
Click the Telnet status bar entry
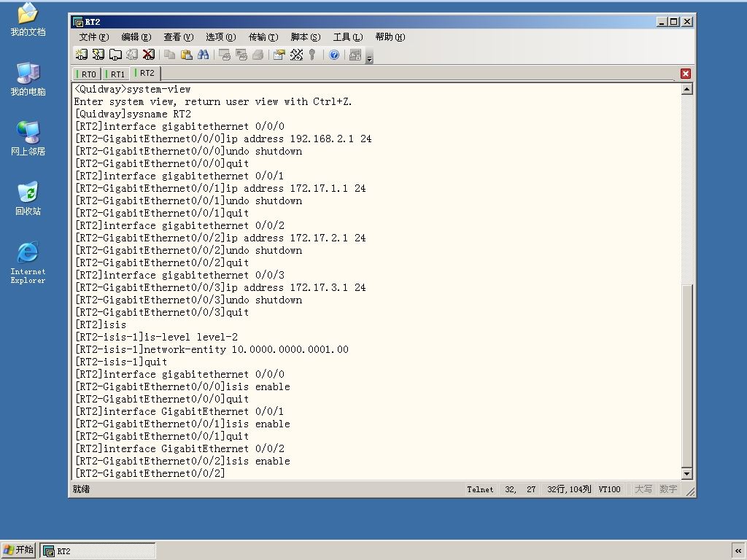pos(480,489)
